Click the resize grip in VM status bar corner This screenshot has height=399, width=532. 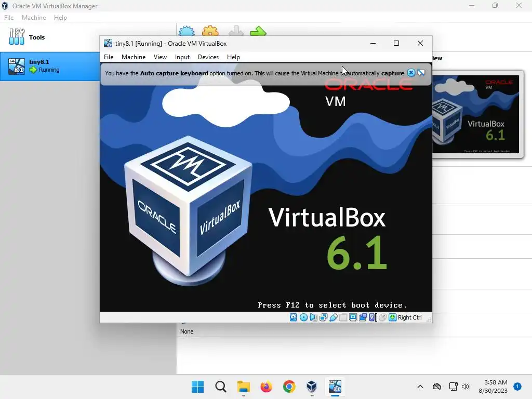coord(429,319)
